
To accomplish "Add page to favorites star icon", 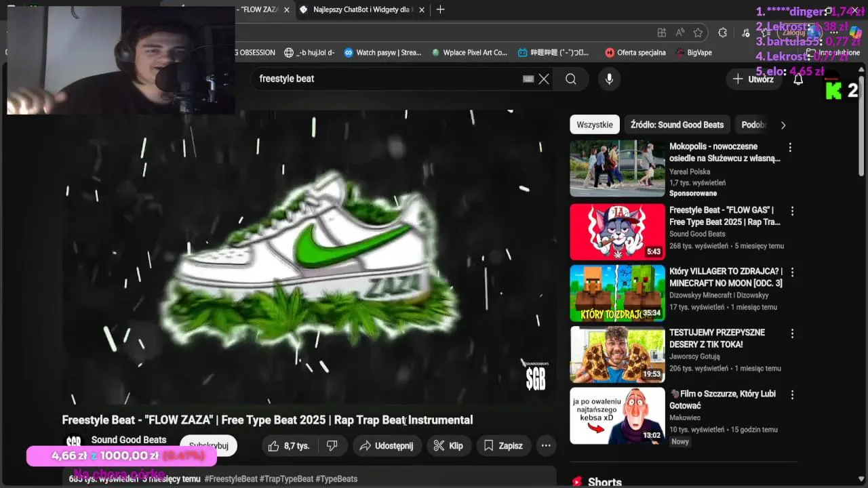I will pos(698,33).
